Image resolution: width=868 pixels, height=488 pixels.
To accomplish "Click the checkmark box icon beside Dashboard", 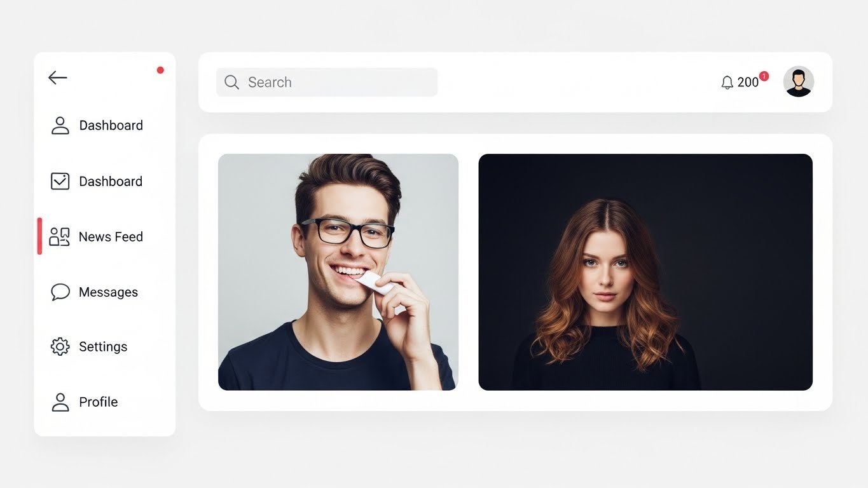I will (60, 181).
